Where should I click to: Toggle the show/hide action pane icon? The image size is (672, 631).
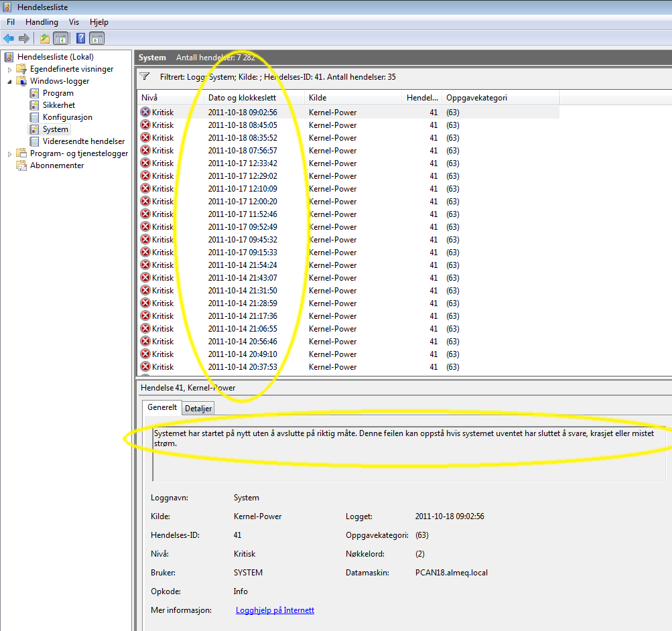(x=96, y=38)
